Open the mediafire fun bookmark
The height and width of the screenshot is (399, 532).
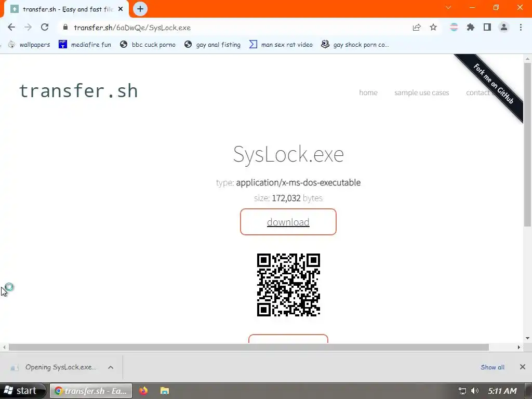(x=85, y=45)
